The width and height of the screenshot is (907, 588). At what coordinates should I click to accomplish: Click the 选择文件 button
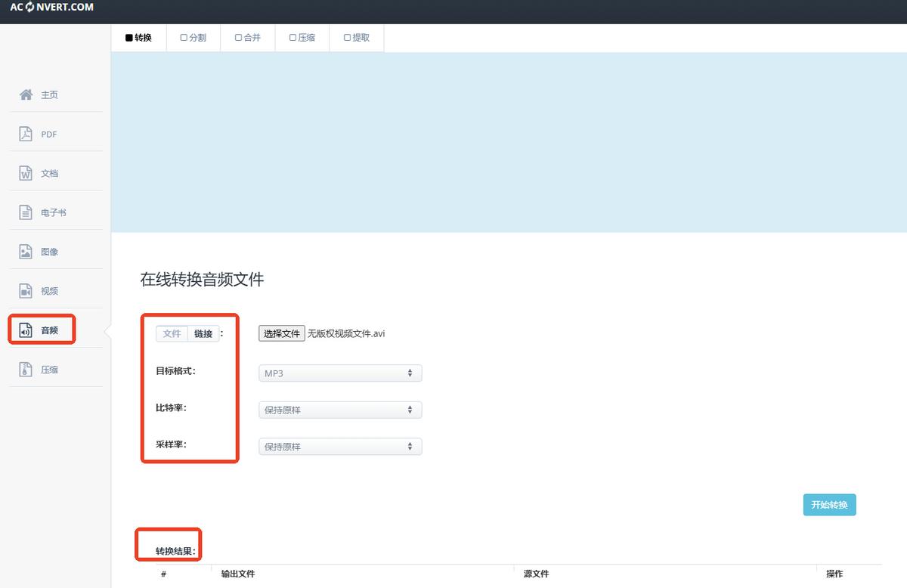[282, 333]
